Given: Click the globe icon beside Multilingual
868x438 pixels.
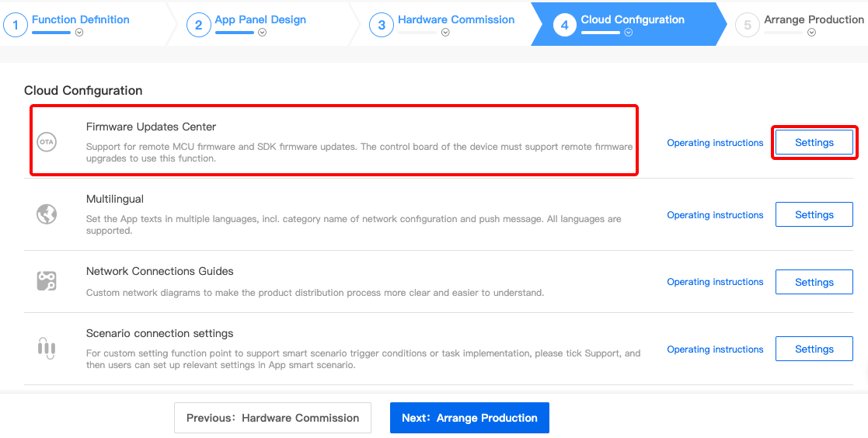Looking at the screenshot, I should pyautogui.click(x=47, y=214).
